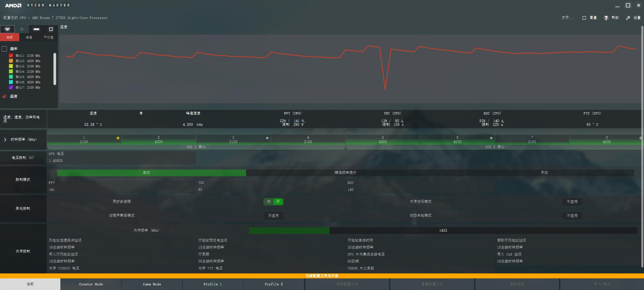Expand the 时钟频率 (MHz) section arrow
The image size is (644, 290).
coord(5,139)
